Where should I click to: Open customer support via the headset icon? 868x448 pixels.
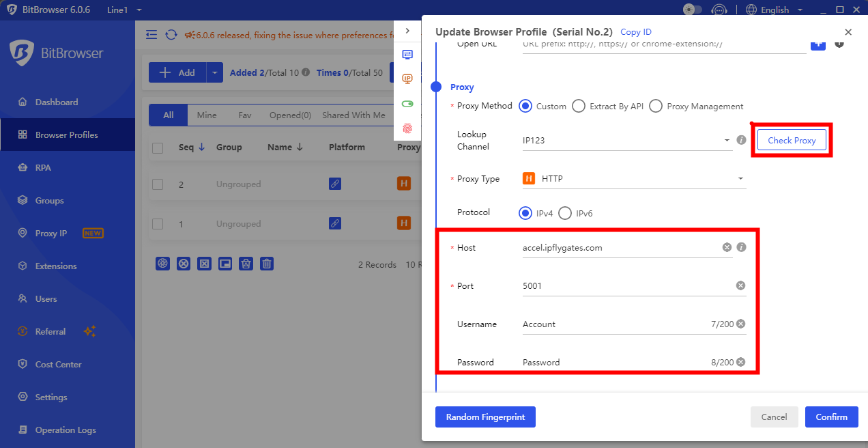(719, 10)
